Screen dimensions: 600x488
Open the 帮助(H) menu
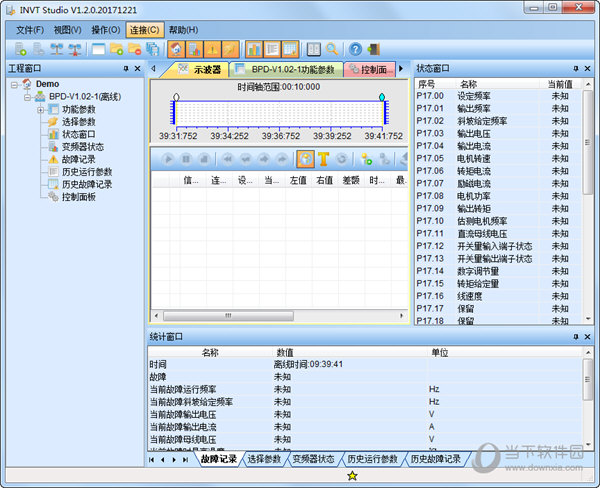(183, 30)
